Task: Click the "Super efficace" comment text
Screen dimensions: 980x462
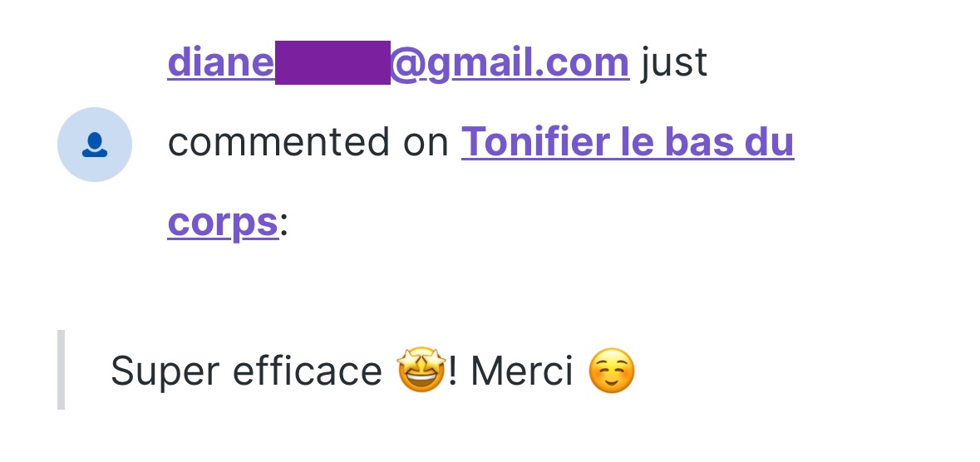Action: point(246,371)
